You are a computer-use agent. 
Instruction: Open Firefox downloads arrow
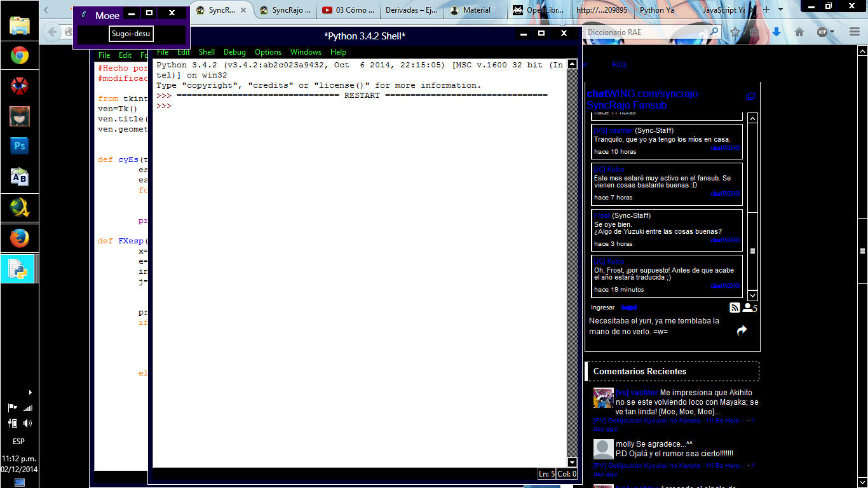(x=776, y=32)
